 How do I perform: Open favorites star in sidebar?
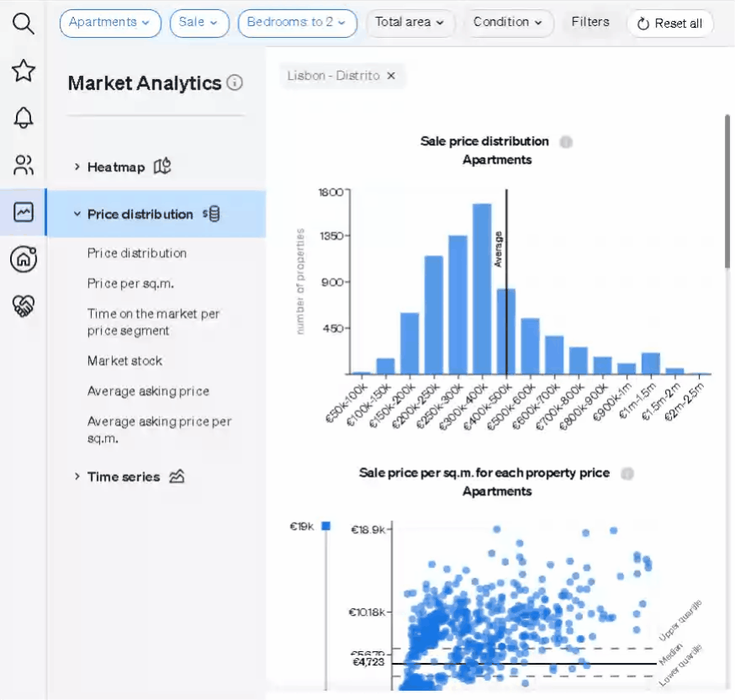pos(24,71)
